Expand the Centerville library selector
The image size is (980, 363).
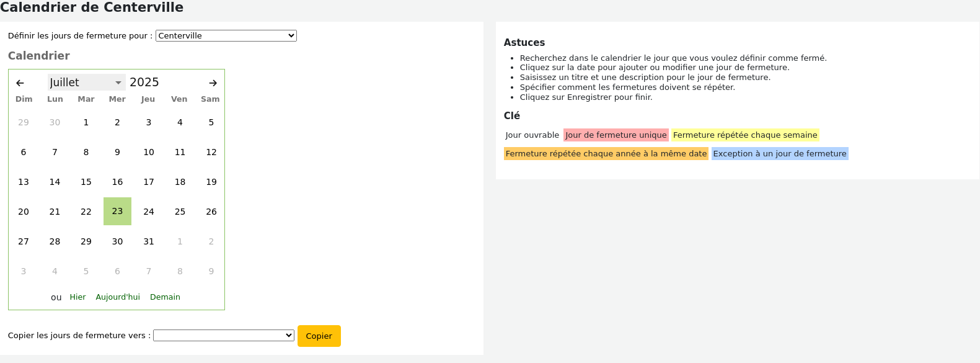(x=226, y=36)
